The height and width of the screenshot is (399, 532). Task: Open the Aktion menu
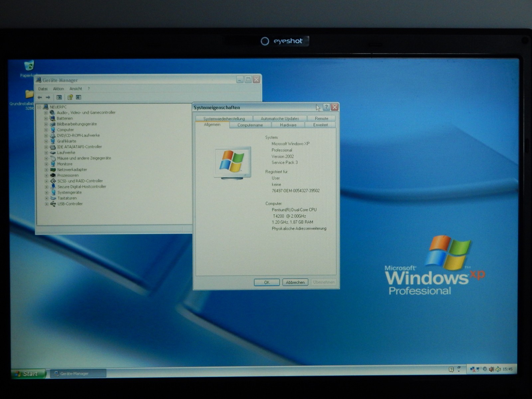click(x=59, y=89)
